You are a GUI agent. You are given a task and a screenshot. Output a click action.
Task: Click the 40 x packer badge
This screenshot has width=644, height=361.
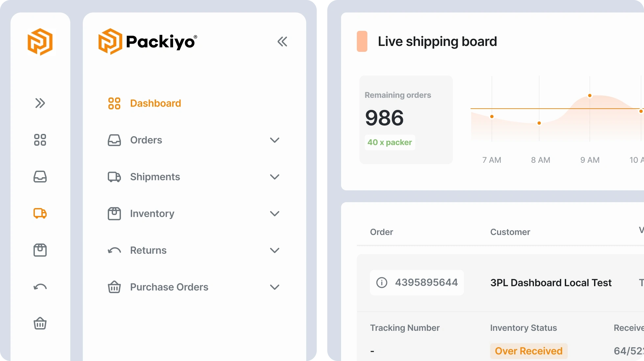coord(390,142)
